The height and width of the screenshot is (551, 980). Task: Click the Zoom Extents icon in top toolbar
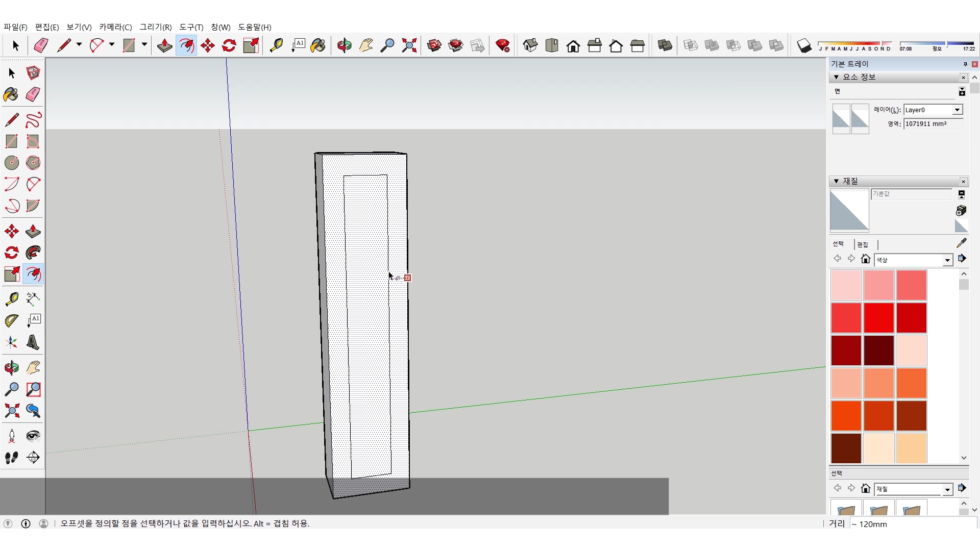pyautogui.click(x=409, y=45)
